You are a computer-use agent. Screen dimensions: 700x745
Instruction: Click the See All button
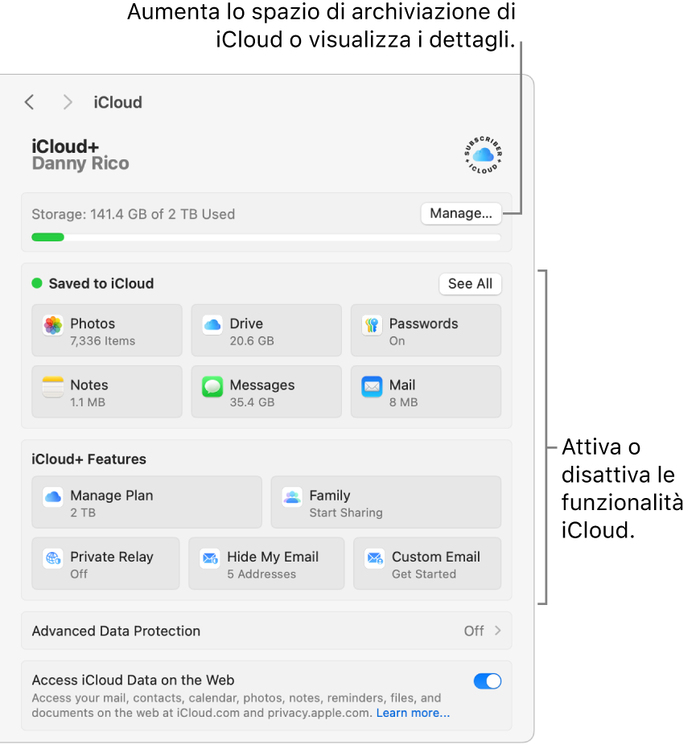pyautogui.click(x=470, y=284)
